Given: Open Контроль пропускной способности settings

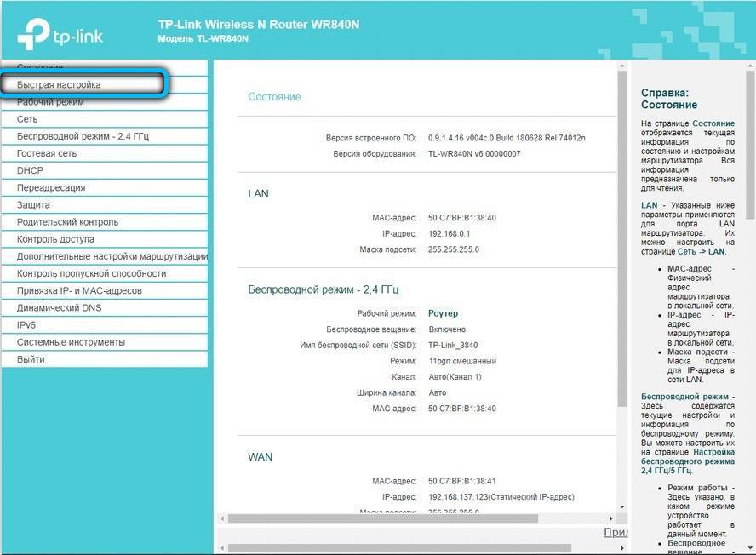Looking at the screenshot, I should 91,273.
